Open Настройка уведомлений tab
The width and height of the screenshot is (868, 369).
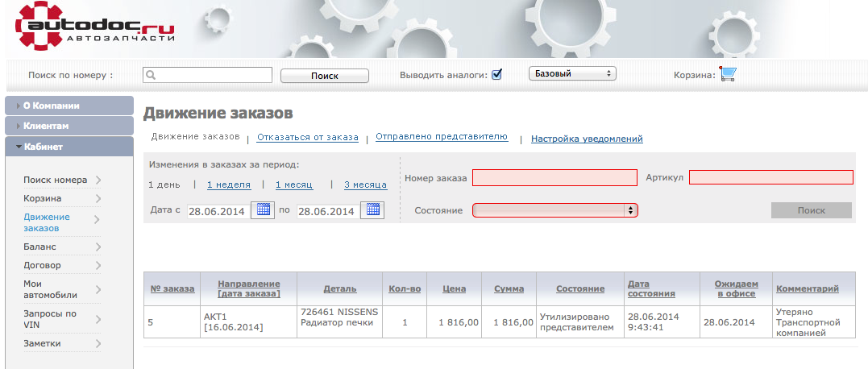coord(586,139)
